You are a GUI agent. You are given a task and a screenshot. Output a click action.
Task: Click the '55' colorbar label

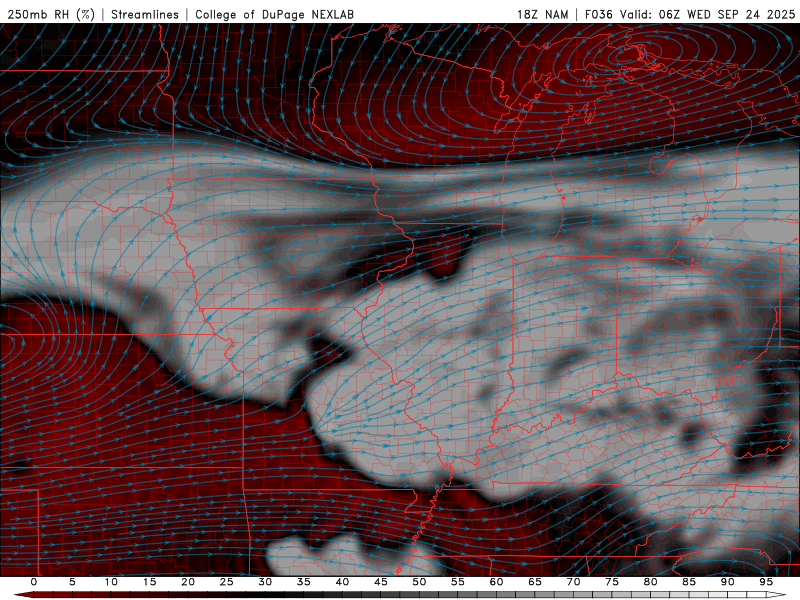pos(458,582)
